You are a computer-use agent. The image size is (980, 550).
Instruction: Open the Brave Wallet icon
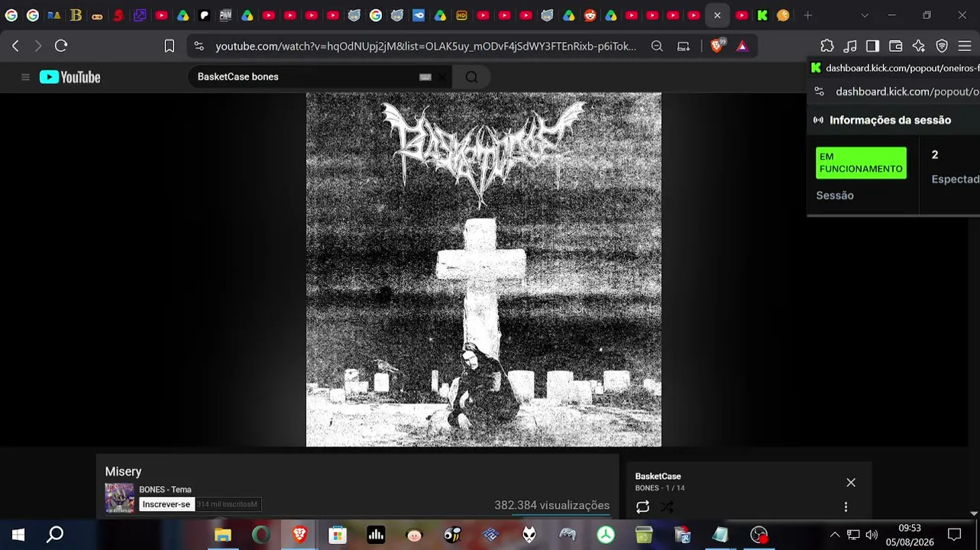pos(896,46)
